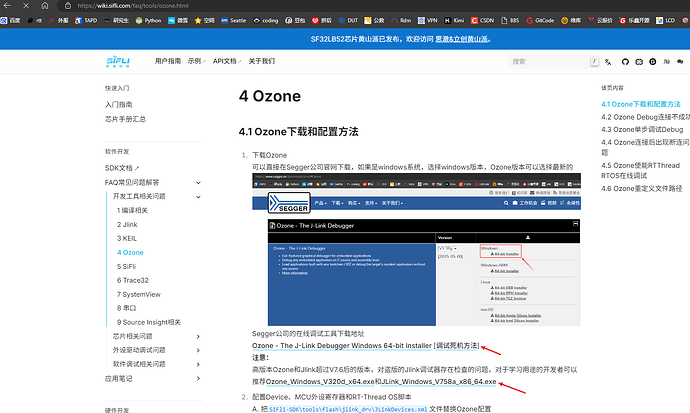Open sidebar item 2 Jlink

coord(127,224)
